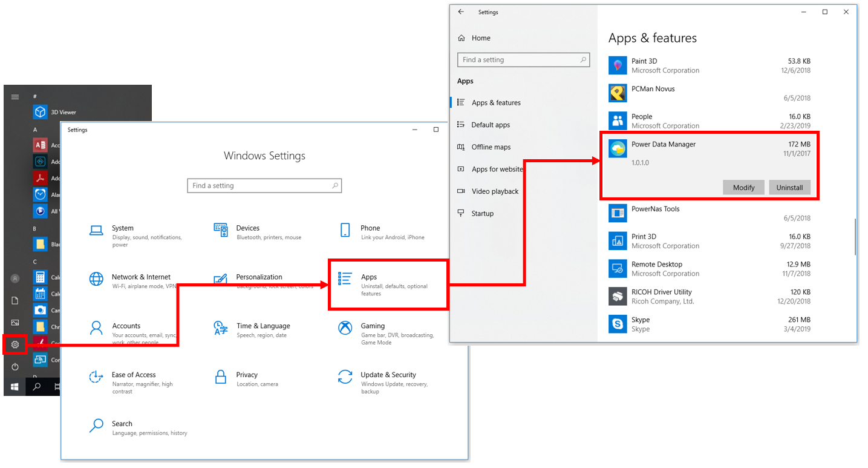Open the Access app icon in Start menu
This screenshot has width=868, height=468.
point(41,145)
